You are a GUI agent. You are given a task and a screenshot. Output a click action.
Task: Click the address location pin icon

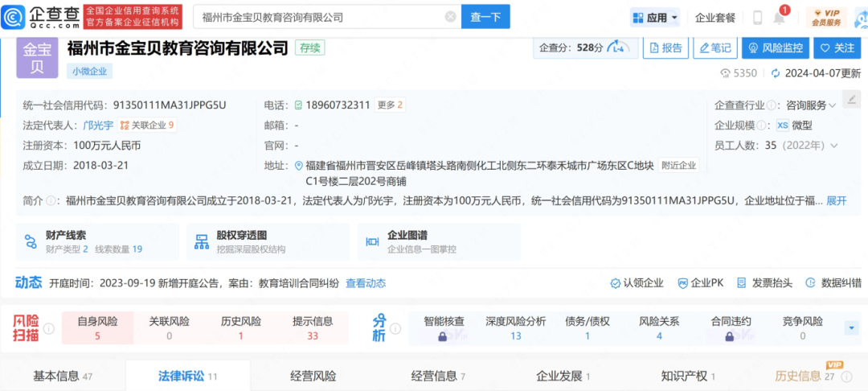[x=300, y=165]
